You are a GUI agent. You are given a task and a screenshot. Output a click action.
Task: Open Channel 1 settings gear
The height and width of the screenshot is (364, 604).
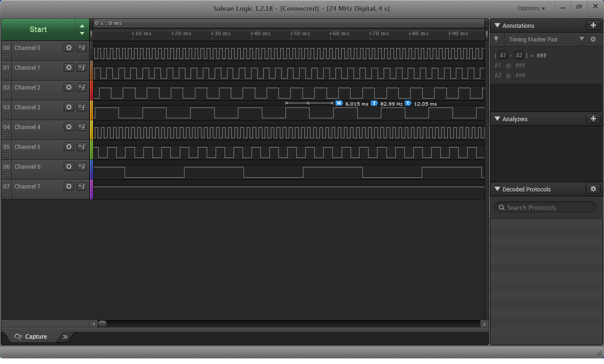click(x=69, y=67)
